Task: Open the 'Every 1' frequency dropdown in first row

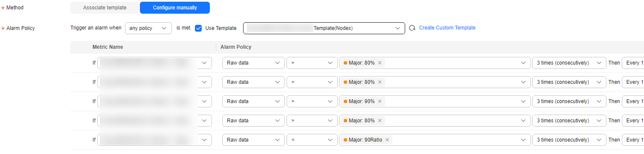Action: click(x=633, y=63)
